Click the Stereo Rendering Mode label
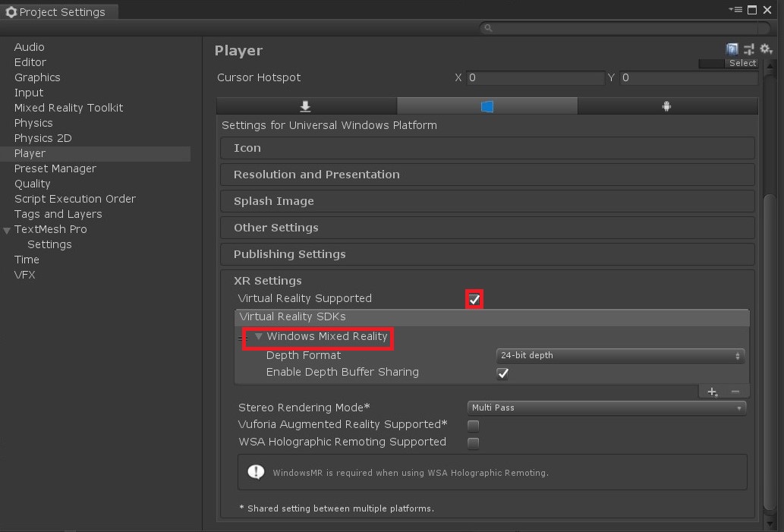This screenshot has width=784, height=532. [304, 408]
